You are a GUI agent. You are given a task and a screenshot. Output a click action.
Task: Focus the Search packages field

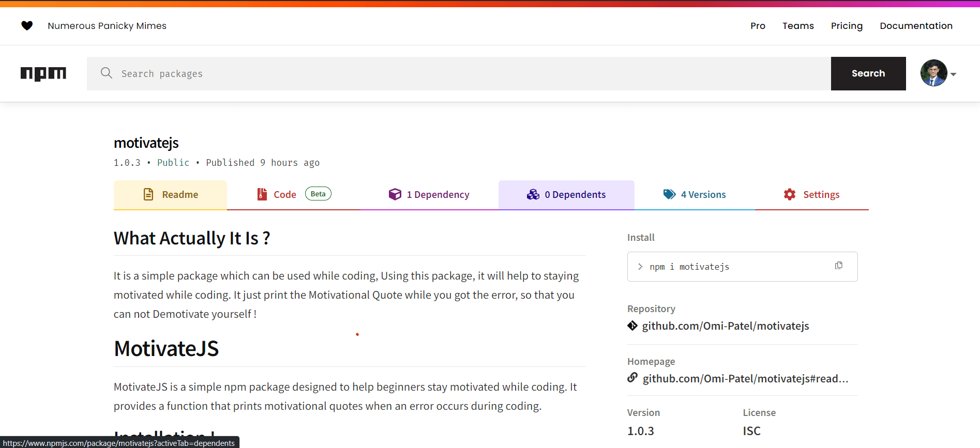pyautogui.click(x=459, y=73)
